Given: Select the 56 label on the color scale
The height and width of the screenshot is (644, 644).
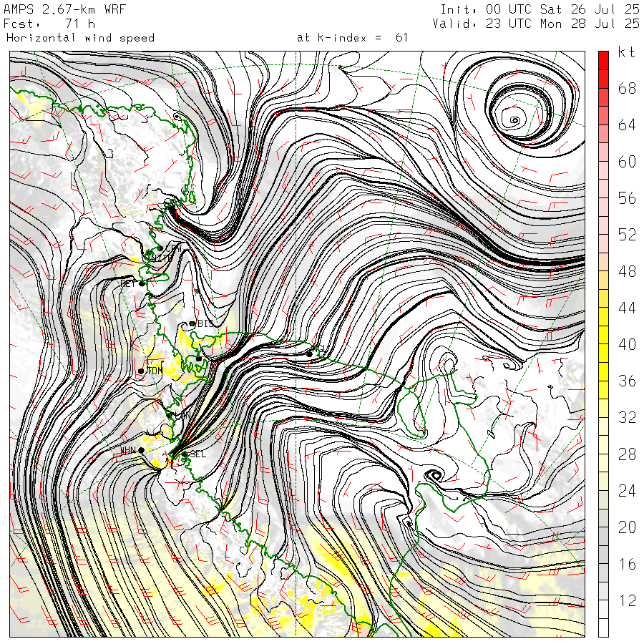Looking at the screenshot, I should [x=627, y=198].
